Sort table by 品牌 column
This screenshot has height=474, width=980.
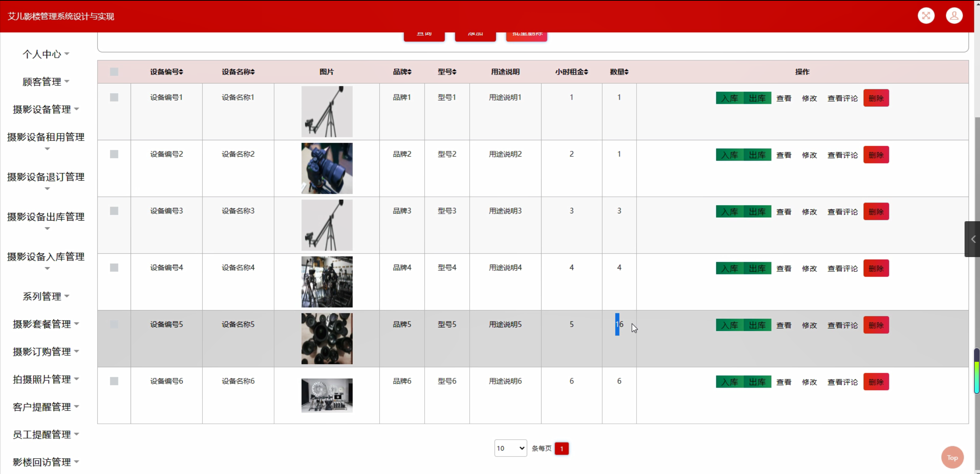click(x=409, y=72)
